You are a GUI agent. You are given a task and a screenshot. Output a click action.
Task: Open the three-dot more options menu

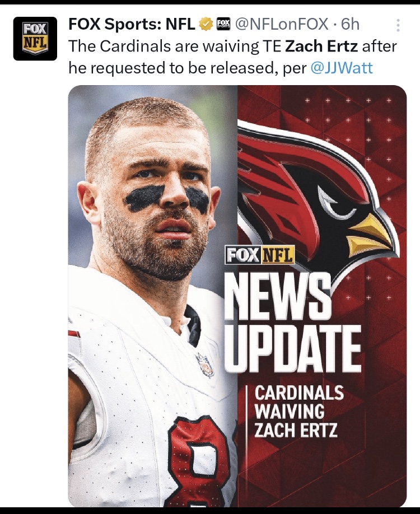tap(398, 25)
